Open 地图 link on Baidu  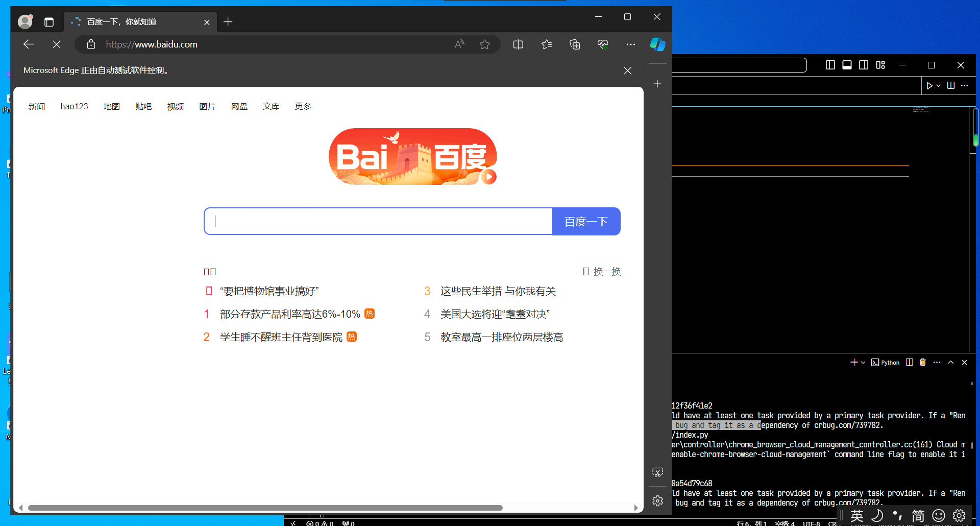click(112, 106)
